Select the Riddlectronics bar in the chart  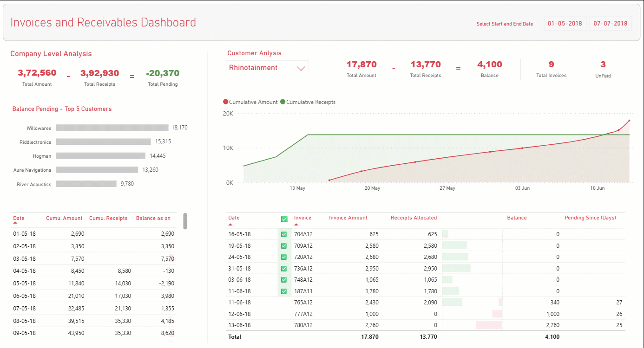tap(103, 142)
